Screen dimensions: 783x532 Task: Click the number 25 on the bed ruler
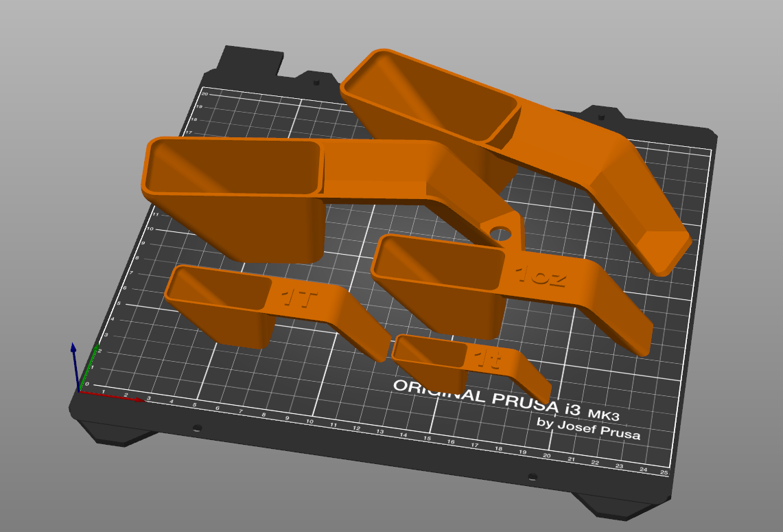662,471
